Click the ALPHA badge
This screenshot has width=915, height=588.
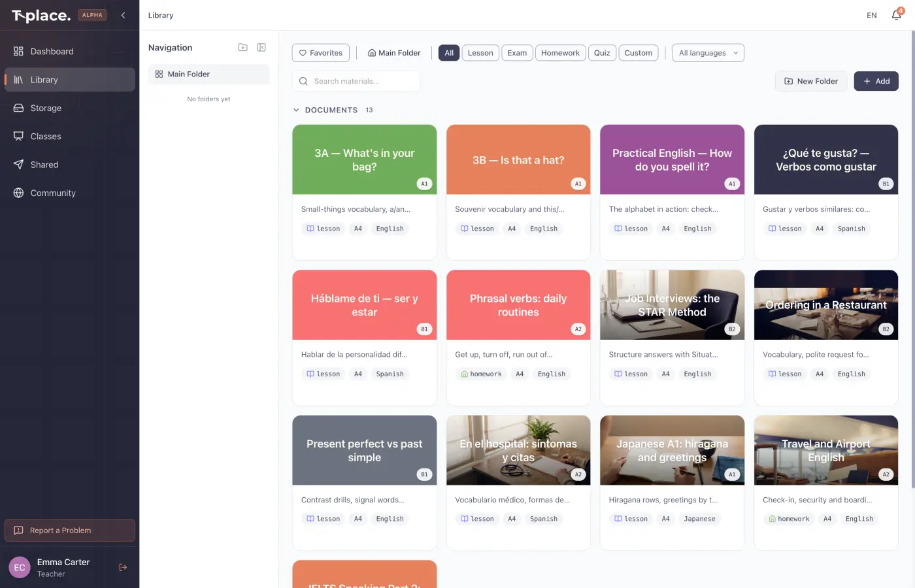coord(92,15)
